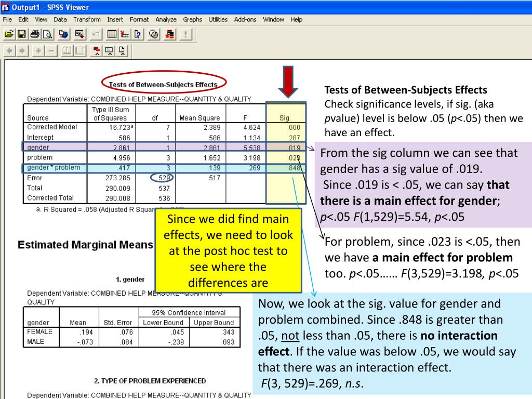Screen dimensions: 532x399
Task: Click the 'problem' source row label
Action: 39,157
